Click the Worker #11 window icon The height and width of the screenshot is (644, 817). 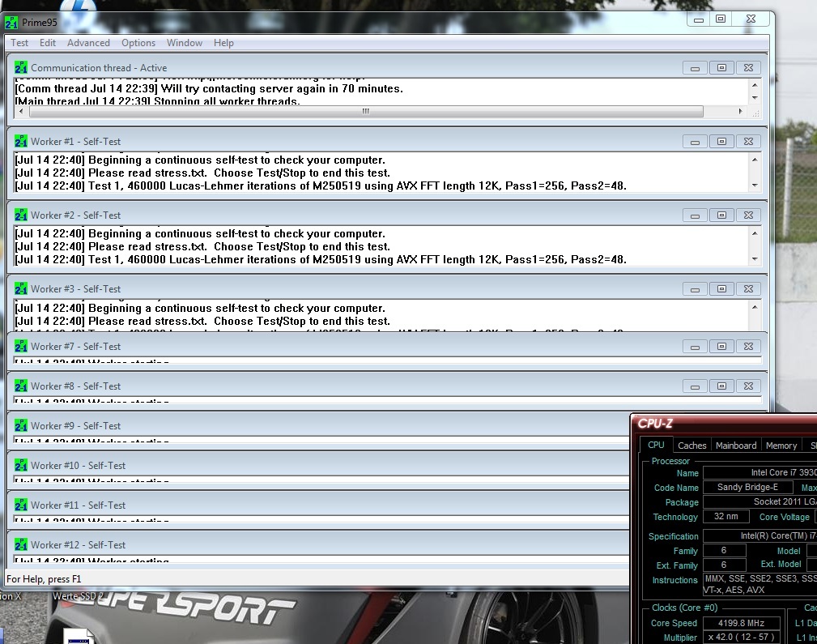pyautogui.click(x=21, y=505)
